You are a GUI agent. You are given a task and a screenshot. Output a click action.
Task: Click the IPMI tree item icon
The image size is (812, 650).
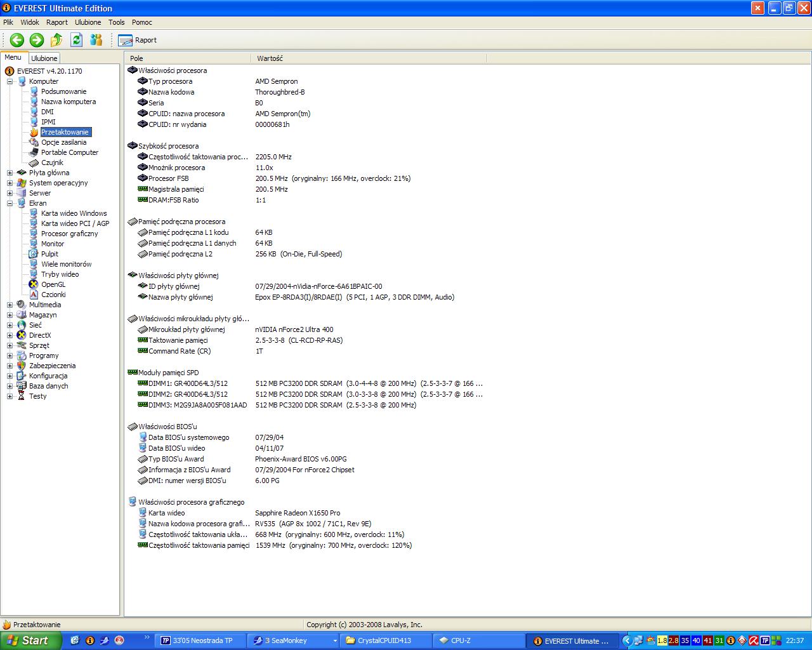click(x=34, y=122)
